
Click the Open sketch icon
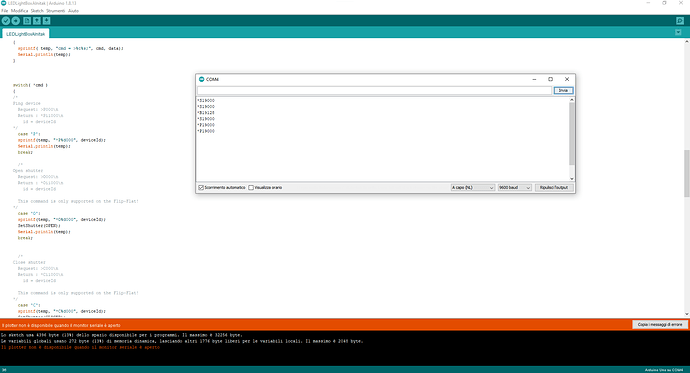(37, 21)
